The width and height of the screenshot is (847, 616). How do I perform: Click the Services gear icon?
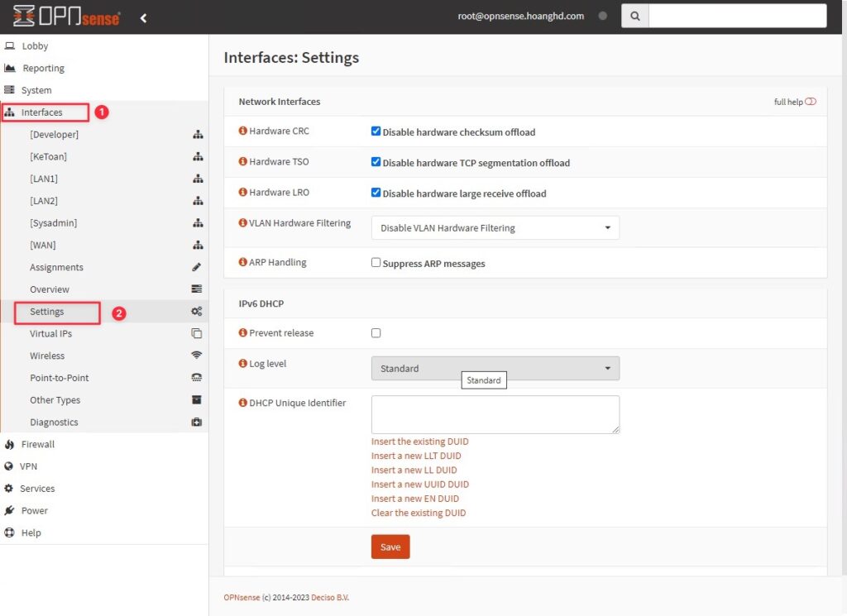click(8, 488)
